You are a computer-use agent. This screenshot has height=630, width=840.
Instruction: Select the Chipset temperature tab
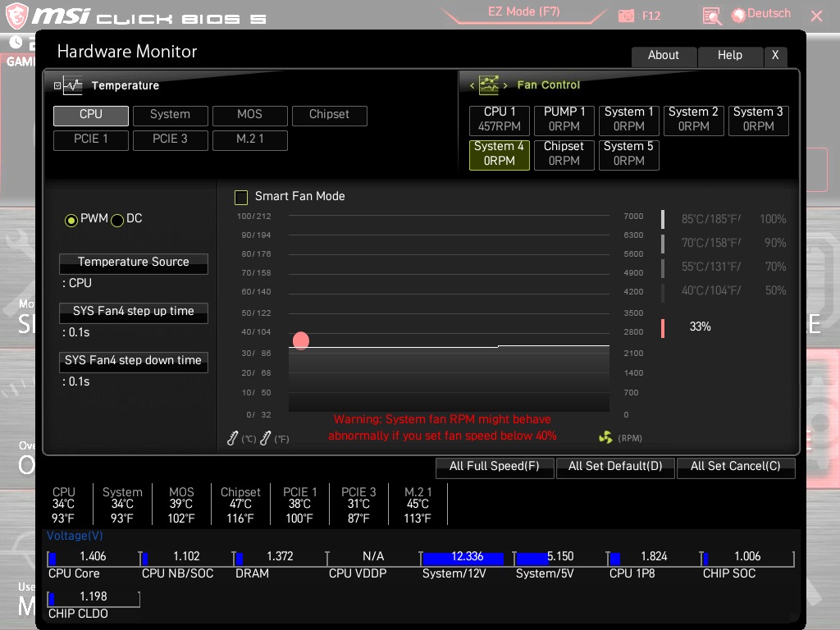click(x=329, y=116)
